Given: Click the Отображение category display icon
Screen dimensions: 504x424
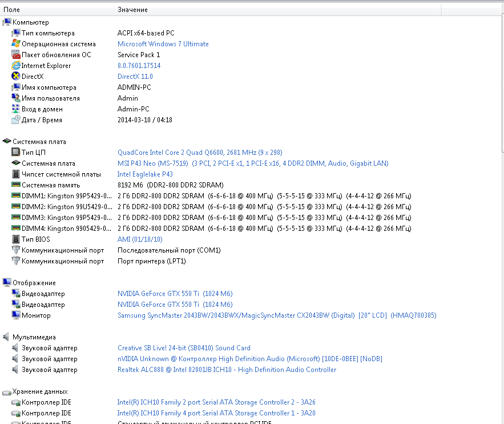Looking at the screenshot, I should [x=7, y=283].
